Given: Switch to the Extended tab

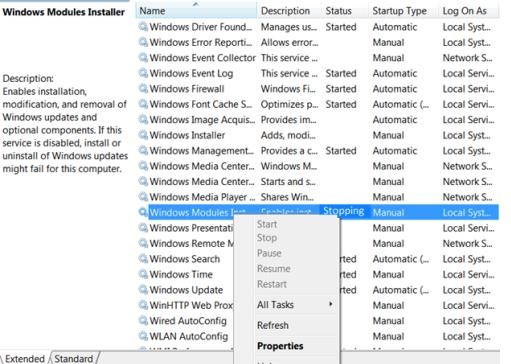Looking at the screenshot, I should tap(25, 359).
